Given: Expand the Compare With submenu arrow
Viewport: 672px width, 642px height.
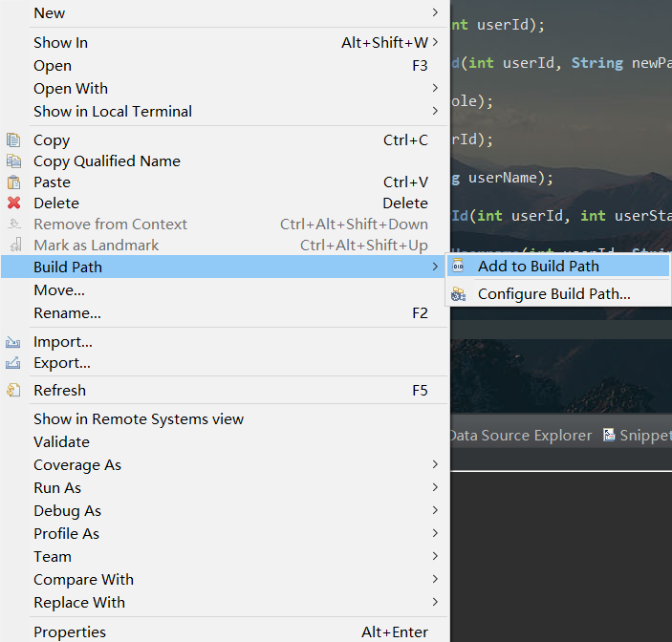Looking at the screenshot, I should 435,579.
